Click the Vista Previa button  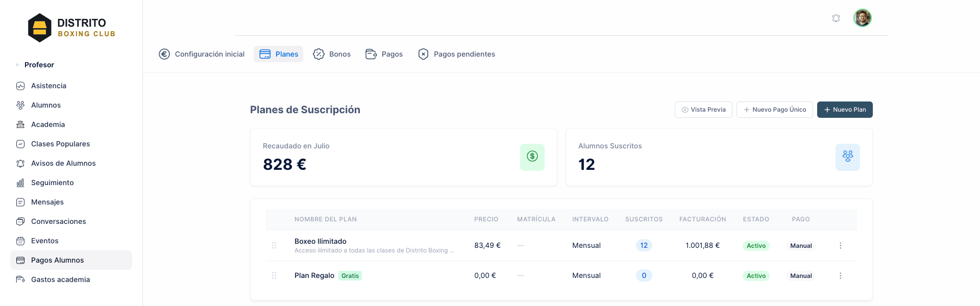tap(704, 110)
